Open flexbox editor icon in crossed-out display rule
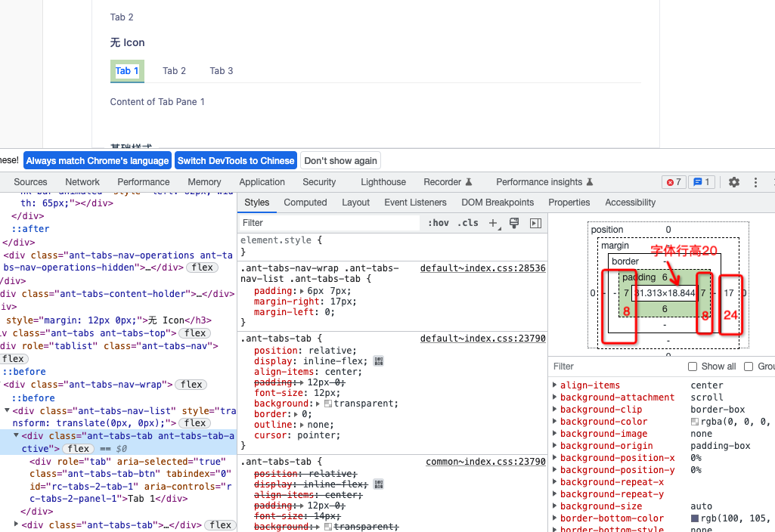Screen dimensions: 775x532 tap(379, 484)
